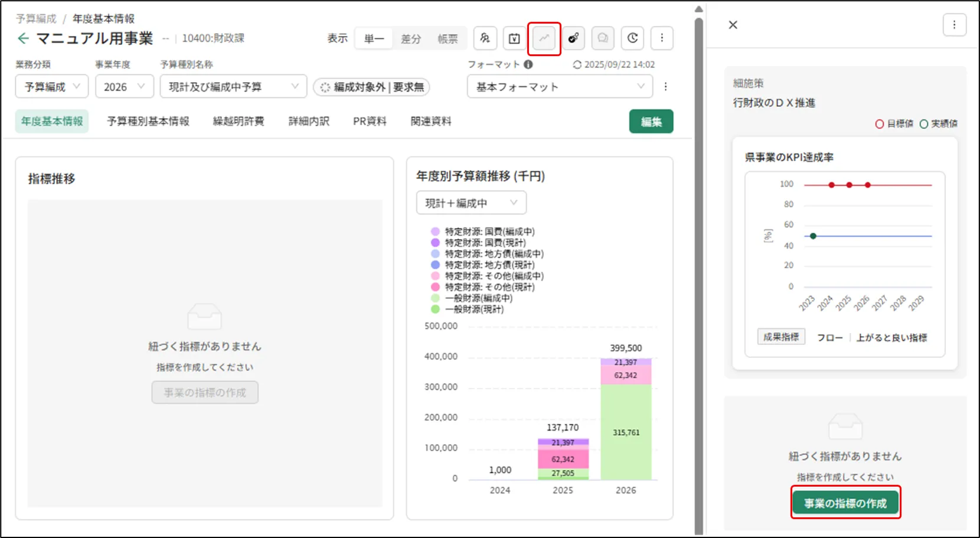Open the PR資料 tab
The height and width of the screenshot is (538, 980).
pyautogui.click(x=370, y=121)
